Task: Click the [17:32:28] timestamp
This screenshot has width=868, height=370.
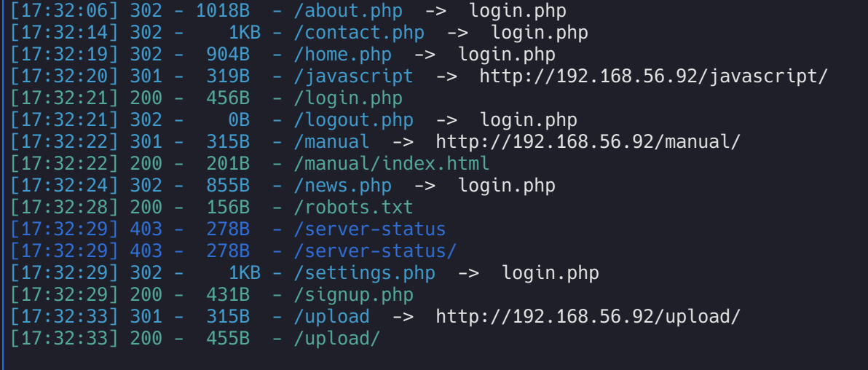Action: (64, 208)
